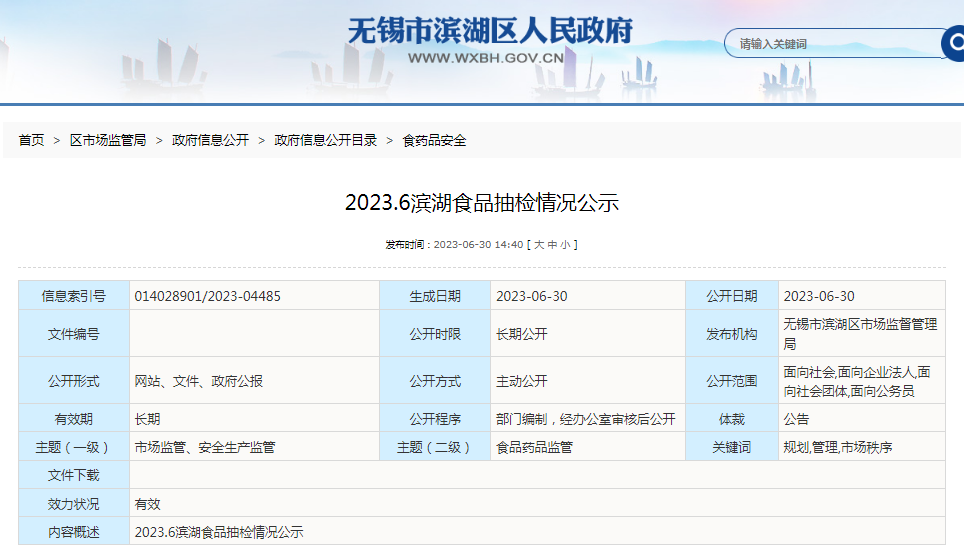Set font size to 中
The image size is (964, 558).
pos(552,245)
